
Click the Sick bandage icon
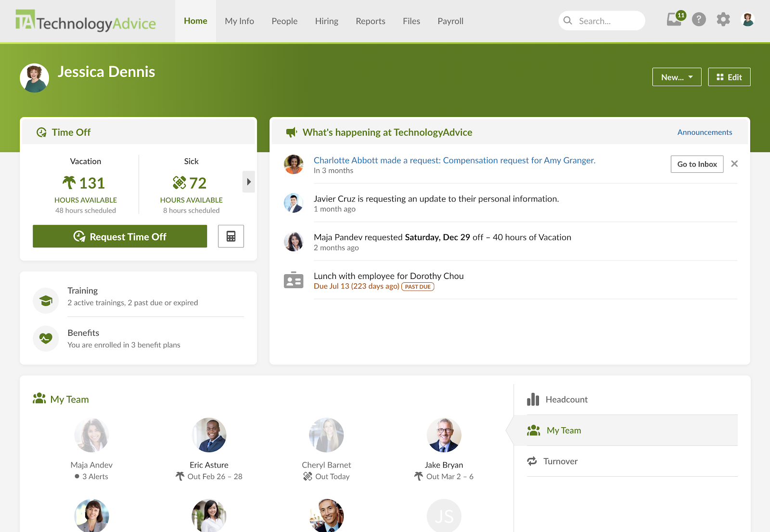180,183
